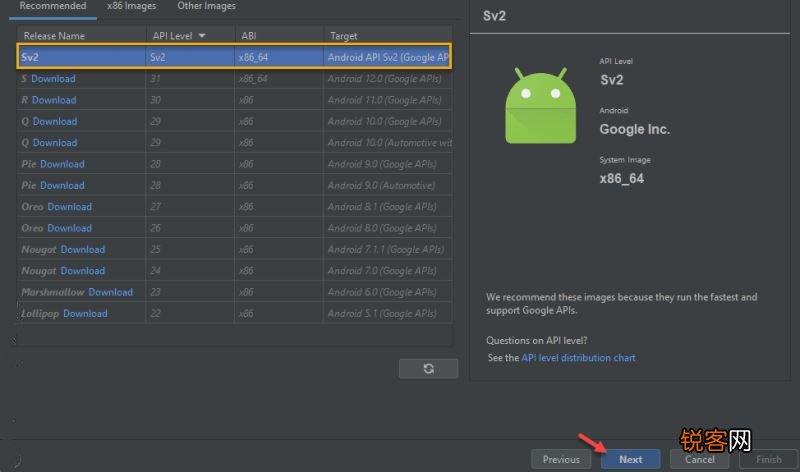Click the x86_64 System Image value in details
The height and width of the screenshot is (472, 800).
621,179
